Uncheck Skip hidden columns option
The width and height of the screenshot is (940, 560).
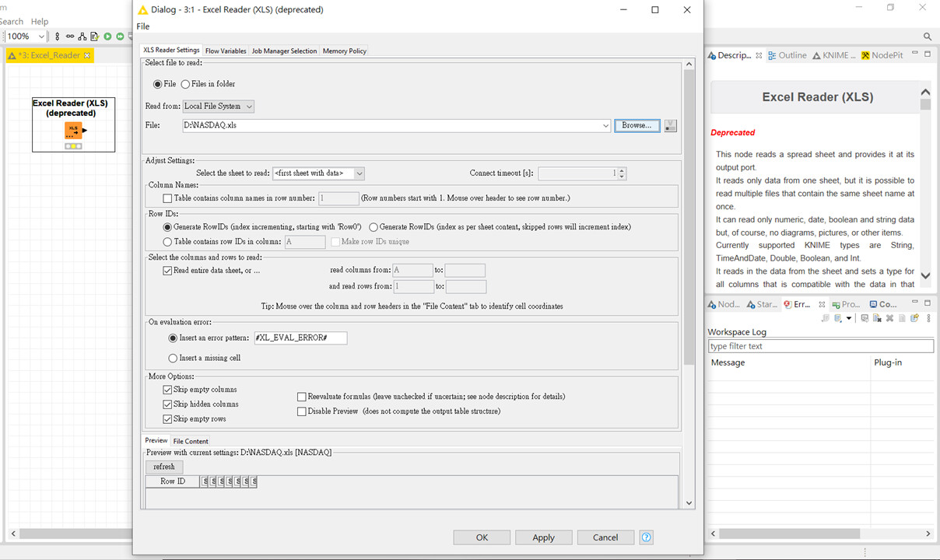167,404
